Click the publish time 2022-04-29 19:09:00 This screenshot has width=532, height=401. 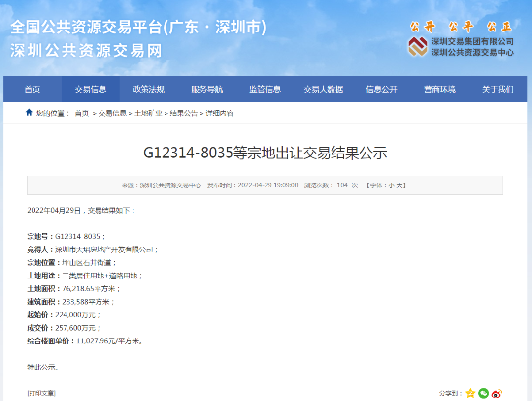click(267, 185)
